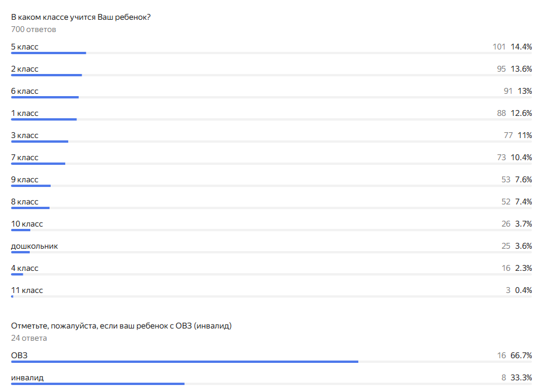Click the 7.4% percentage for 8 класс

click(523, 202)
